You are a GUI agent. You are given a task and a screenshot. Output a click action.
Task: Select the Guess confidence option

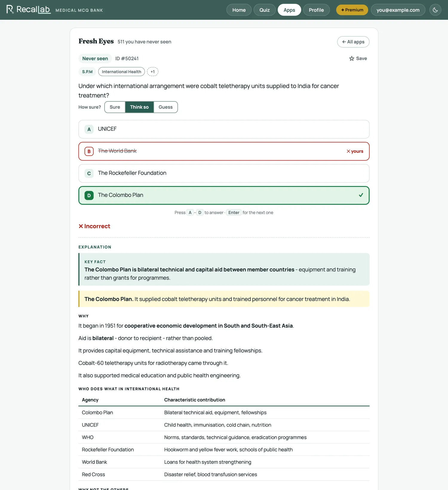coord(165,107)
